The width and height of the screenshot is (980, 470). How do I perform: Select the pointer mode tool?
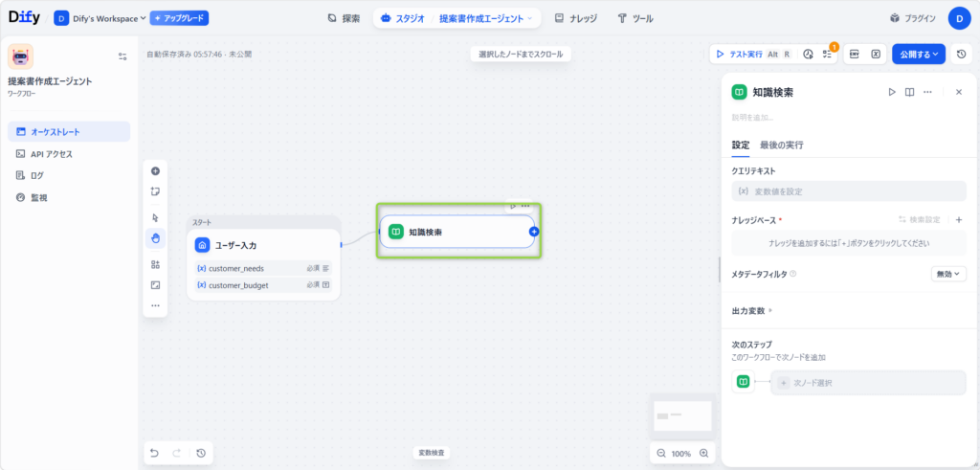pos(155,217)
